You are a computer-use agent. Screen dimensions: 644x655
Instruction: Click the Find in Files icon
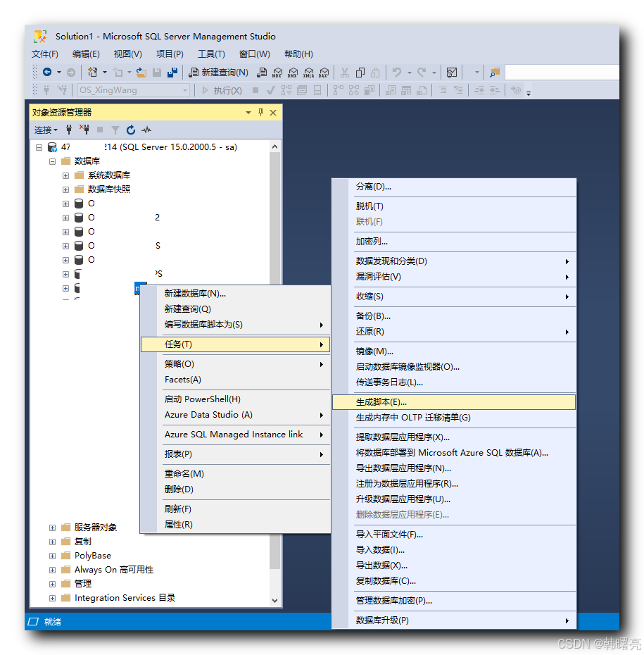pos(495,73)
